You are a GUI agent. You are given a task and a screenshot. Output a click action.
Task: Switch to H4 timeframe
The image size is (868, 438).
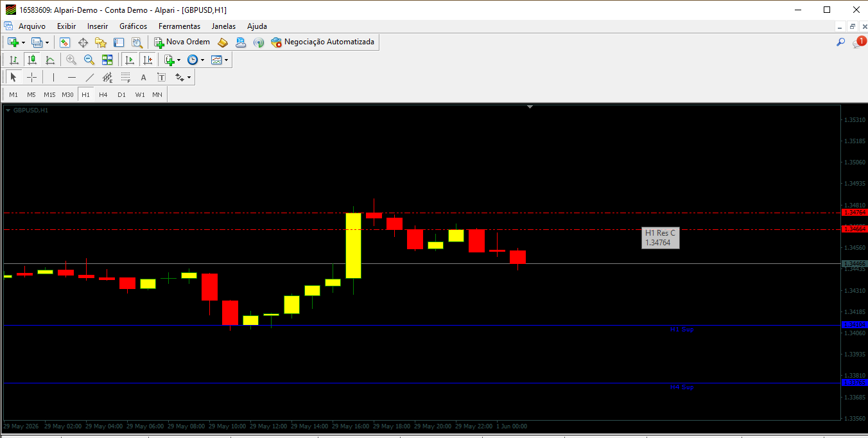(103, 94)
